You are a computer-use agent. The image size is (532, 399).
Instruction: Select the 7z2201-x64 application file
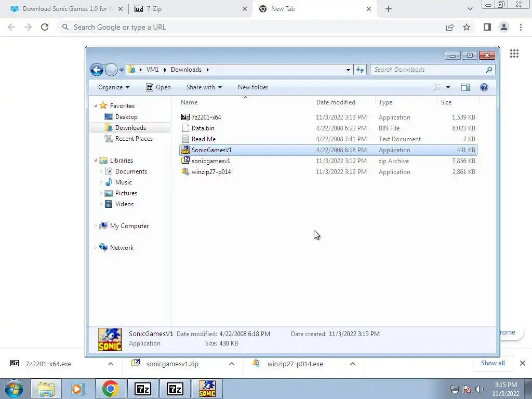(328, 117)
